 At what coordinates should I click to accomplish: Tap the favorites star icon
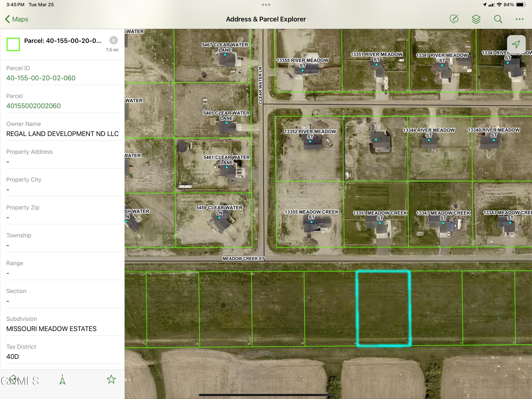(111, 379)
